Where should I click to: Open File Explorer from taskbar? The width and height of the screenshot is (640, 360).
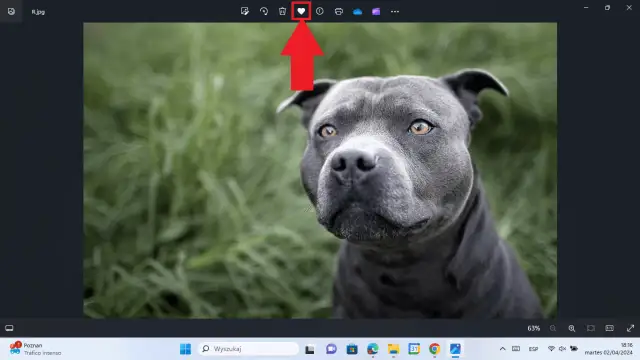coord(393,349)
